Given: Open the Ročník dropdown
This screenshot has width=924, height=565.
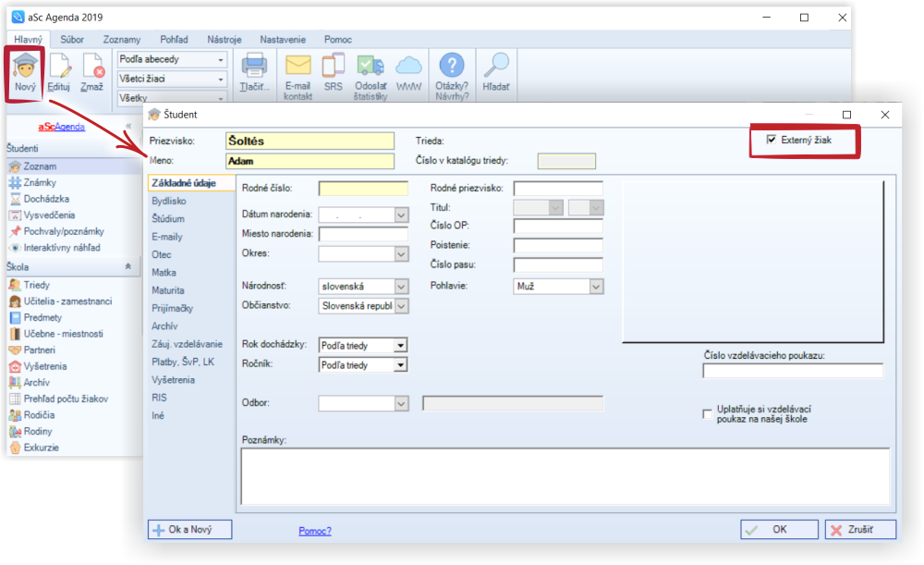Looking at the screenshot, I should 401,365.
